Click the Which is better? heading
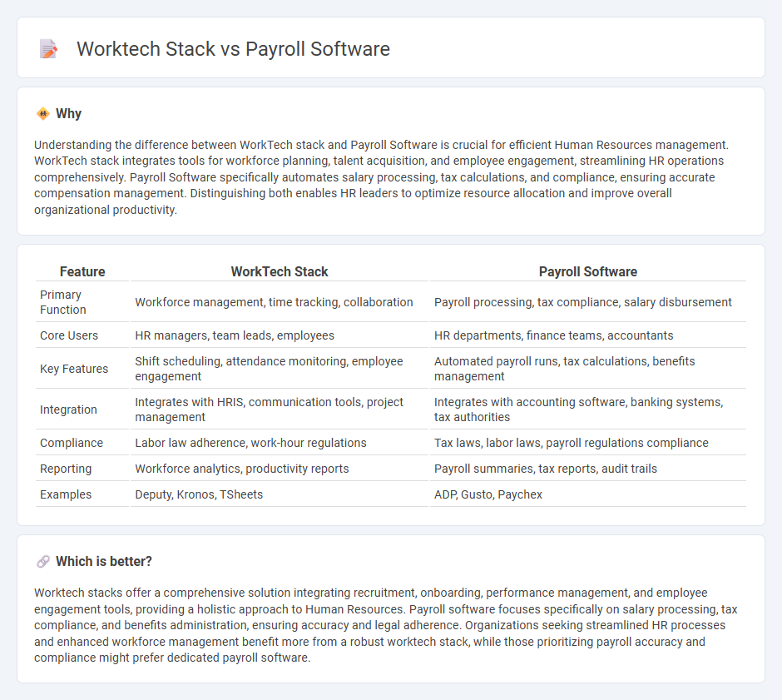This screenshot has height=700, width=782. click(x=104, y=562)
